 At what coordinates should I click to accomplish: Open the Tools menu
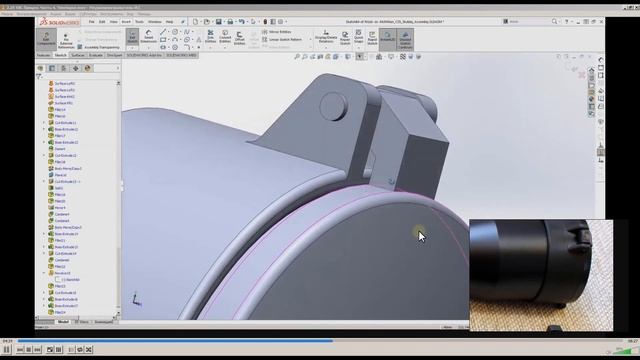(x=140, y=22)
